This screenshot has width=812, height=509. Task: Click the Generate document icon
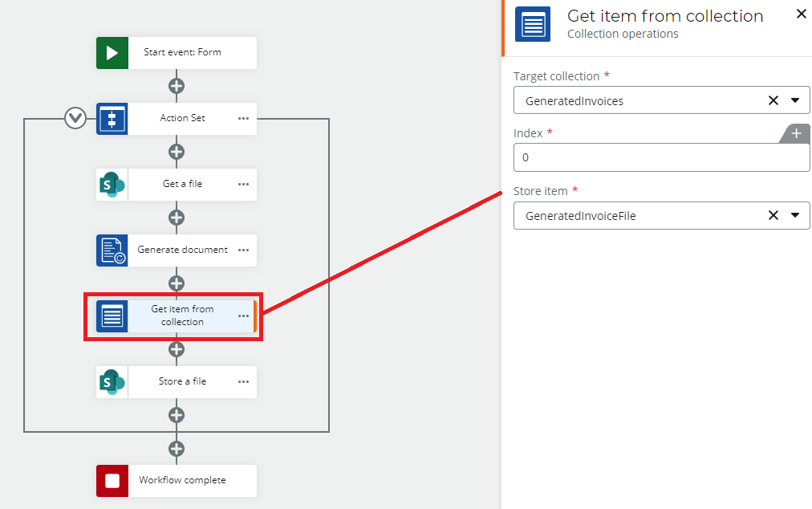[x=112, y=250]
